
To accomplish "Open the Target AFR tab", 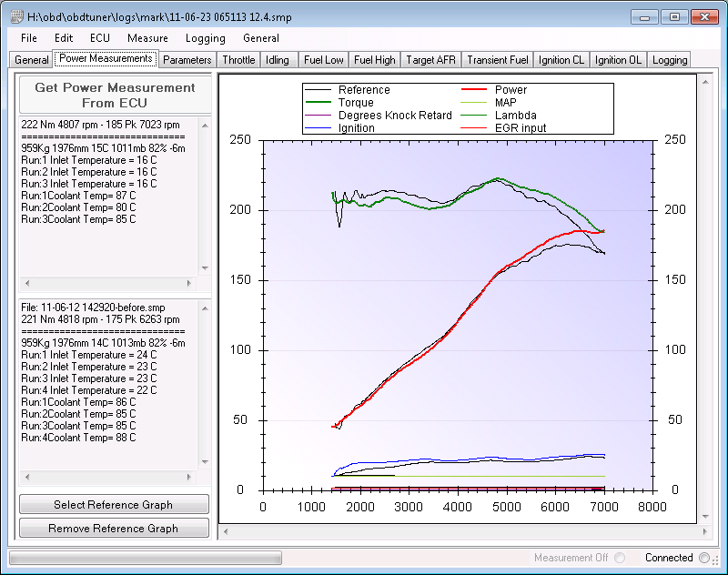I will [x=430, y=60].
